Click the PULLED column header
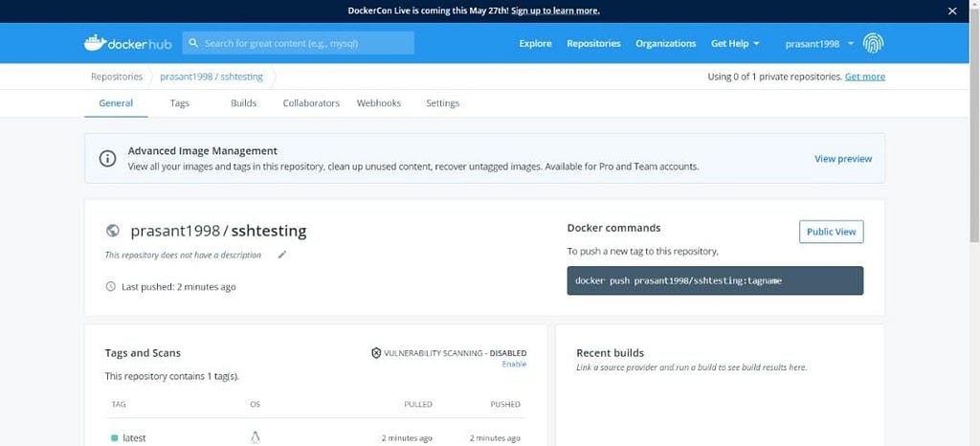The image size is (980, 446). click(418, 404)
